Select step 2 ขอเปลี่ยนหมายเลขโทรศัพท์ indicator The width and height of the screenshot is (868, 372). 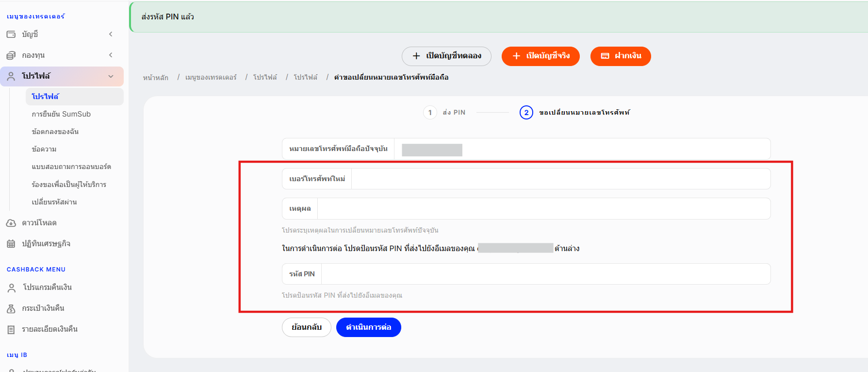(x=575, y=113)
